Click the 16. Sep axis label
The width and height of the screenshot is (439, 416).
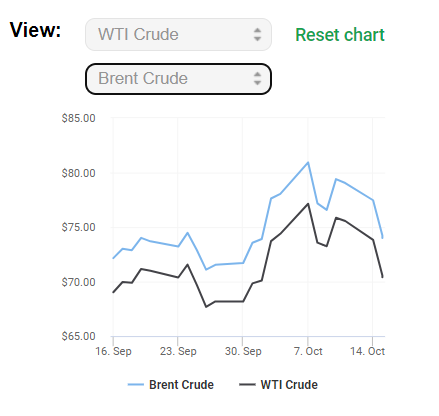[113, 351]
